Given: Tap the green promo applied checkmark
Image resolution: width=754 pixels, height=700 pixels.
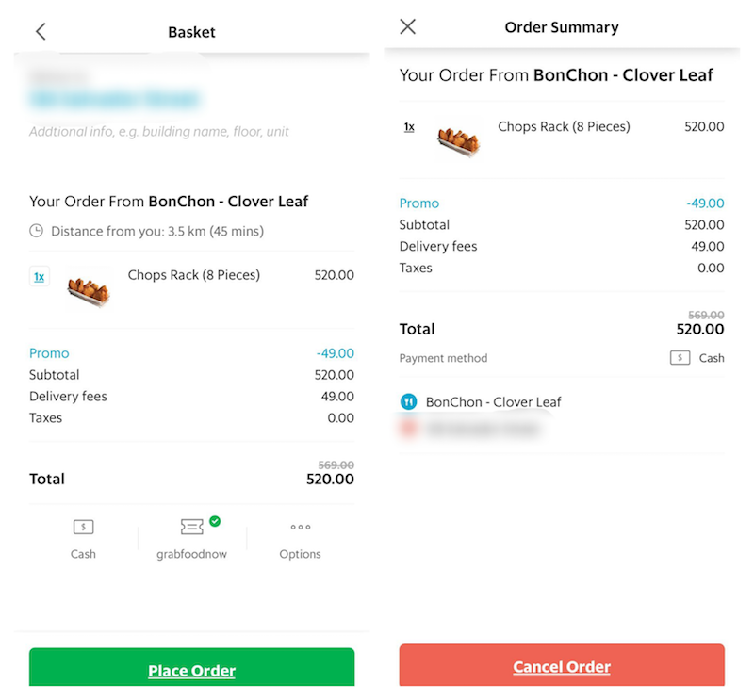Looking at the screenshot, I should point(215,521).
